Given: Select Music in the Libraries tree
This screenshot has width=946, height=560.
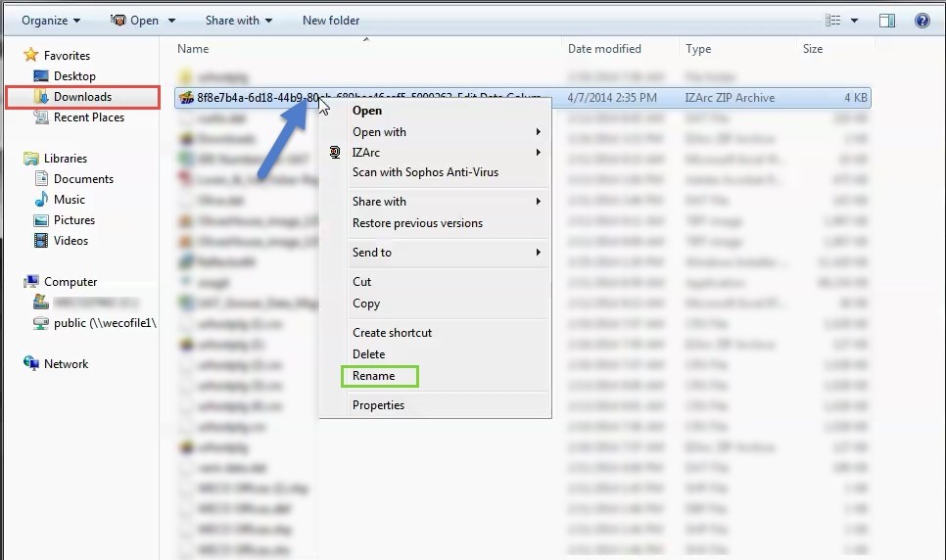Looking at the screenshot, I should [x=70, y=199].
